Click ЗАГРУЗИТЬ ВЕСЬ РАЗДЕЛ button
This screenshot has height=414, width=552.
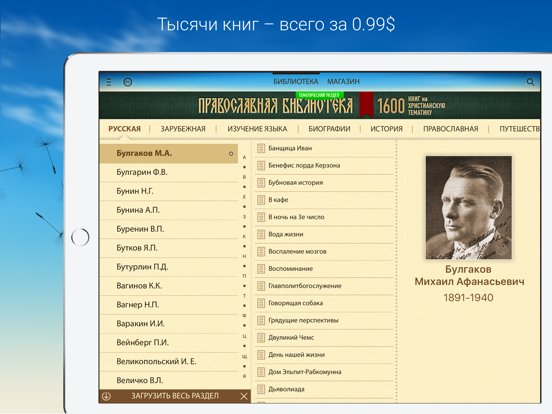(x=175, y=396)
